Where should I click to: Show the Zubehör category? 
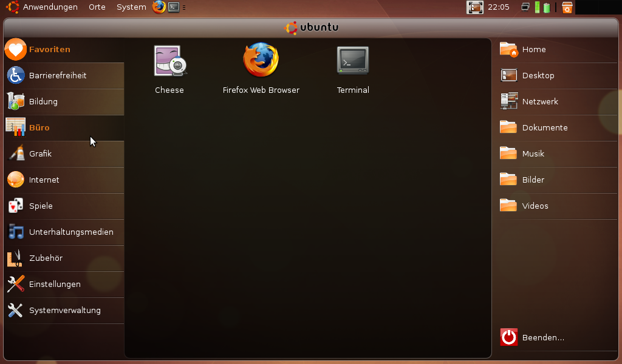tap(64, 258)
